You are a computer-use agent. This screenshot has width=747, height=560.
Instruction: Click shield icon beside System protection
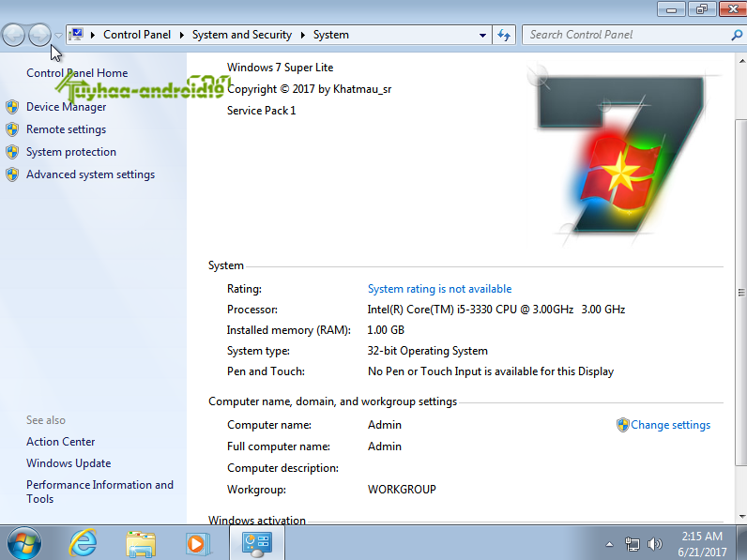point(12,152)
